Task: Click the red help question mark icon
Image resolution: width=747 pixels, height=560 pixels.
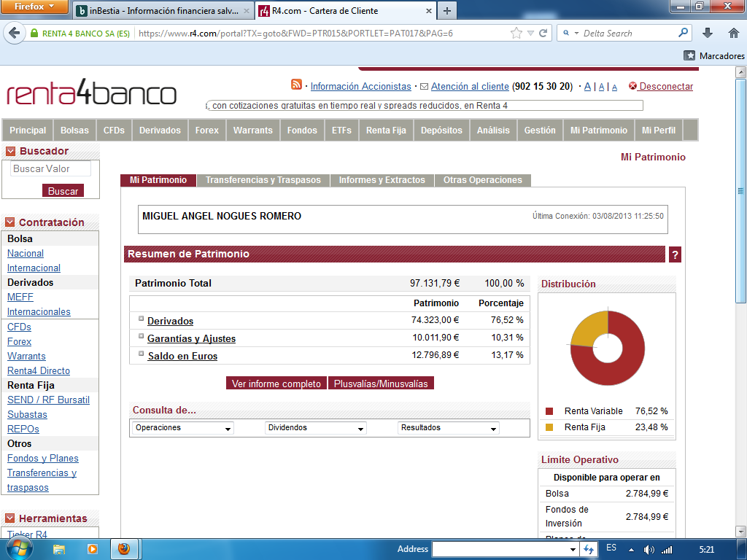Action: click(x=675, y=254)
